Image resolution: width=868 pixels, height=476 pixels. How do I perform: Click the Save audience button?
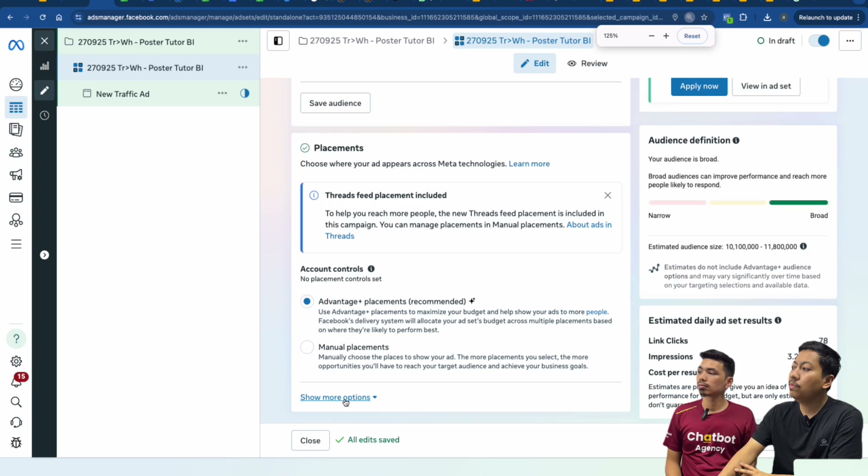(x=335, y=103)
